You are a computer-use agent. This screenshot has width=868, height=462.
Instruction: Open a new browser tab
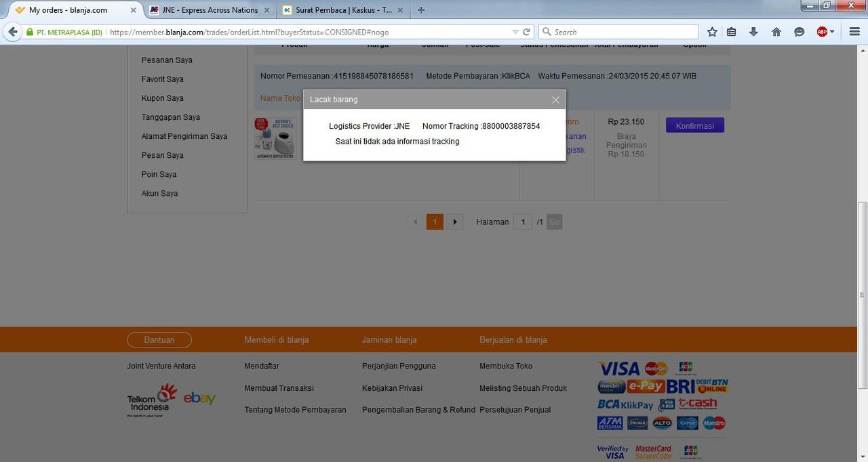coord(421,10)
